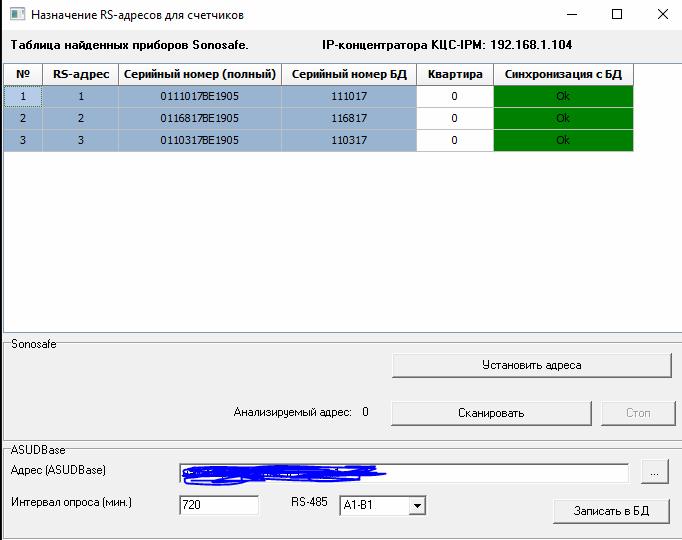Click the Адрес (ASUDBase) text field

[403, 472]
